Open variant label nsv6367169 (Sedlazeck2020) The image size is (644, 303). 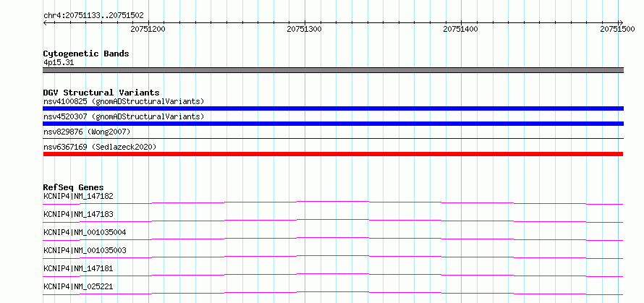pyautogui.click(x=100, y=147)
